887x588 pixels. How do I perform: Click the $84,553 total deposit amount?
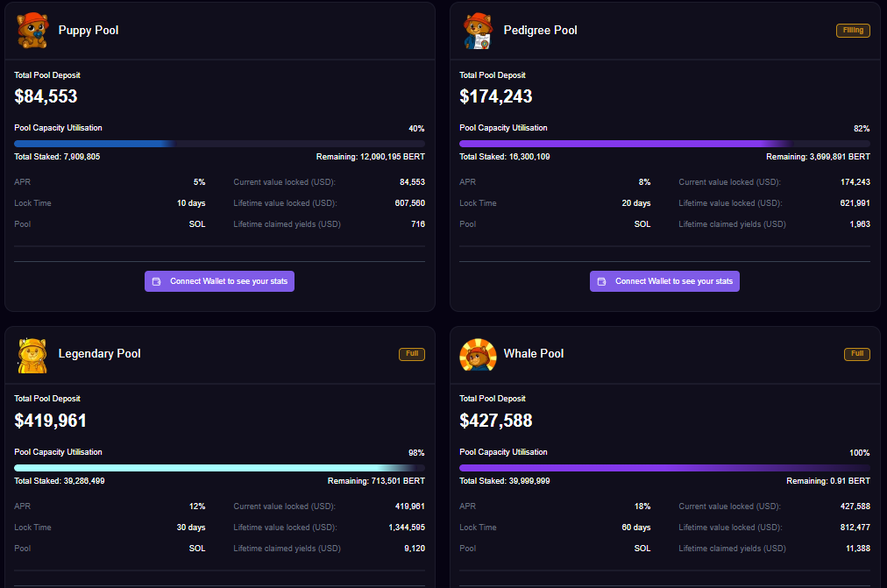[46, 96]
